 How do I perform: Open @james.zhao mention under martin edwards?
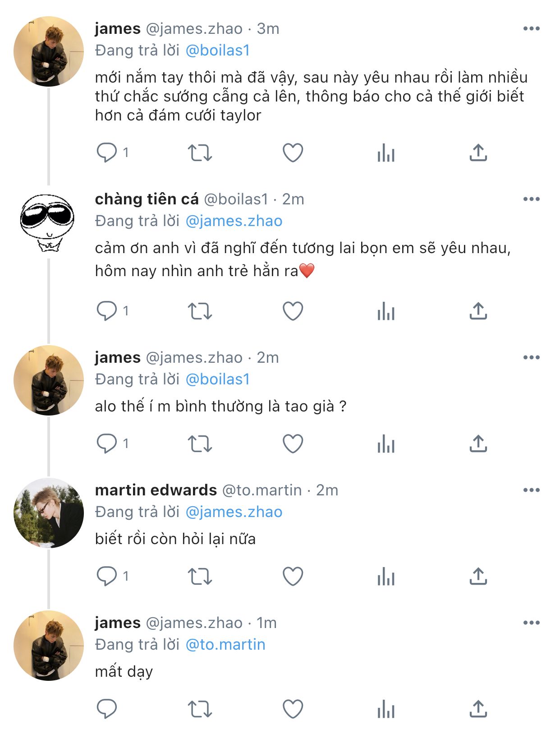coord(234,512)
